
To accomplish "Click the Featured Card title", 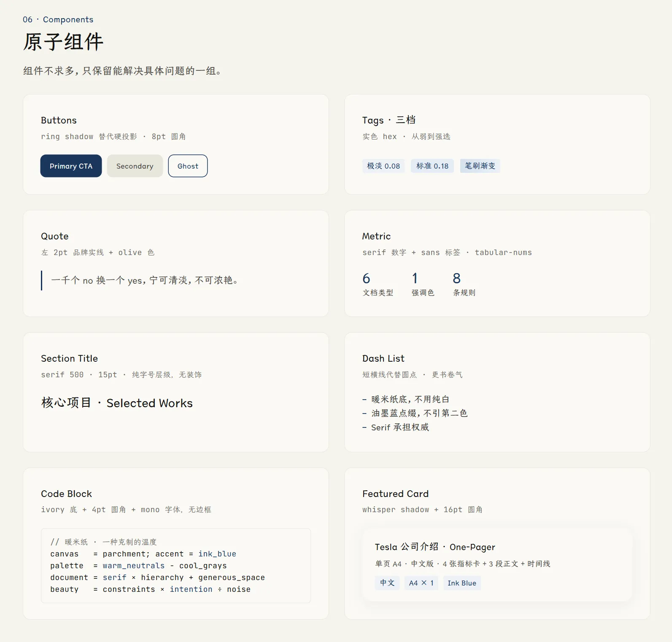I will pos(395,494).
